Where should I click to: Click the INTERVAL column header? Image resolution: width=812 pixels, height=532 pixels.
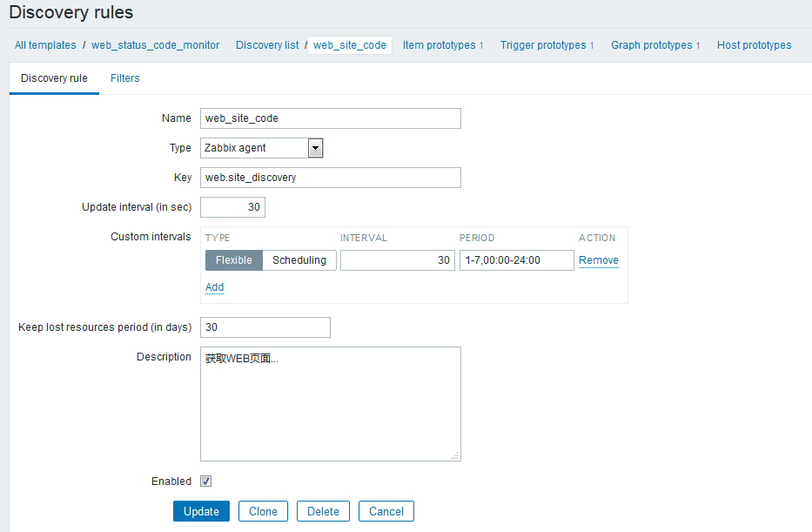click(364, 238)
